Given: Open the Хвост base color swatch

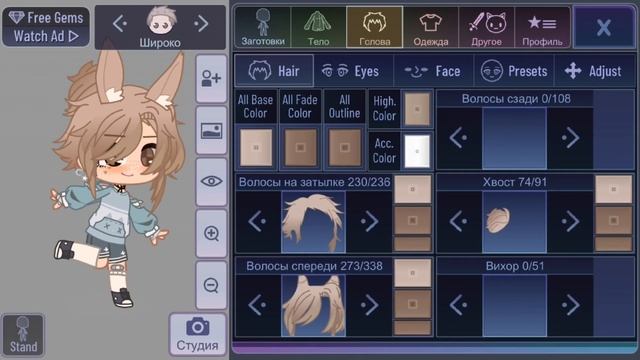Looking at the screenshot, I should coord(613,189).
